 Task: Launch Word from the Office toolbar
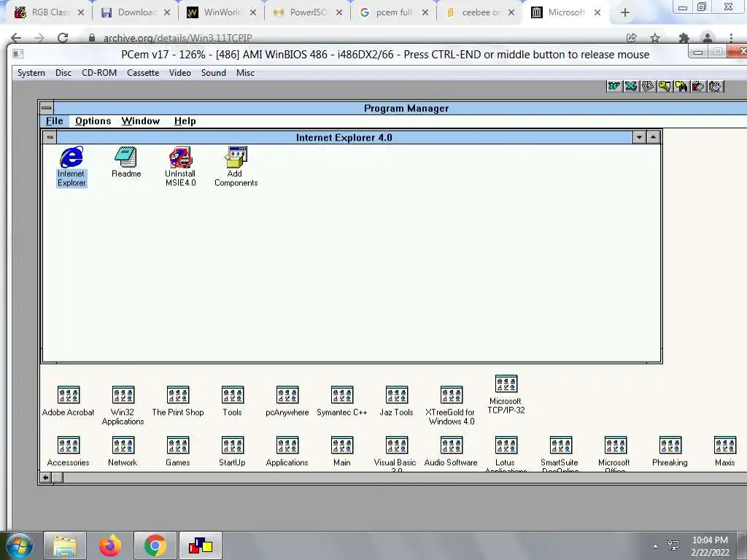pos(614,86)
